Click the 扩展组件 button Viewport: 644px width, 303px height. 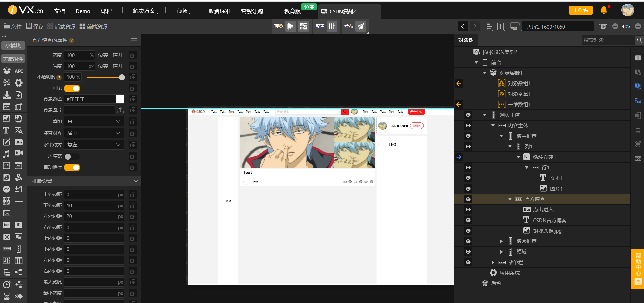point(13,59)
